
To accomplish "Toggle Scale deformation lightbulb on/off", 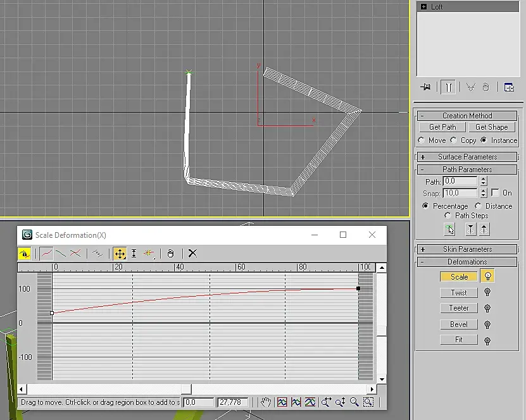I will click(487, 276).
